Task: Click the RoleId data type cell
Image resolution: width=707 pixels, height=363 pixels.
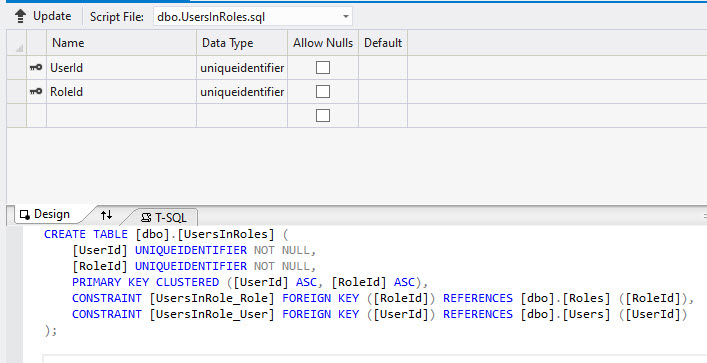Action: (242, 92)
